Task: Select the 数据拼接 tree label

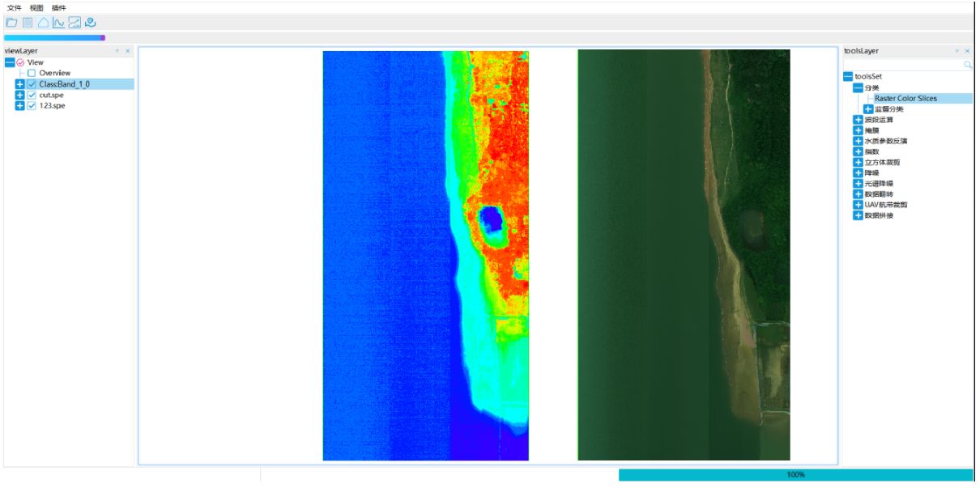Action: [878, 215]
